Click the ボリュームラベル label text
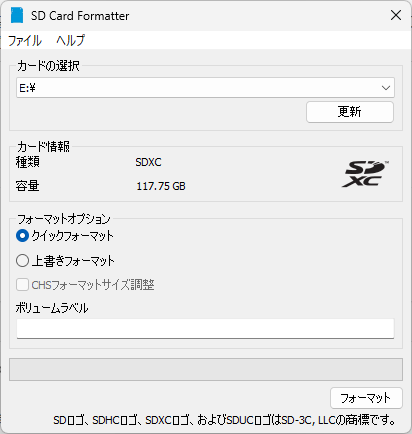 point(52,308)
